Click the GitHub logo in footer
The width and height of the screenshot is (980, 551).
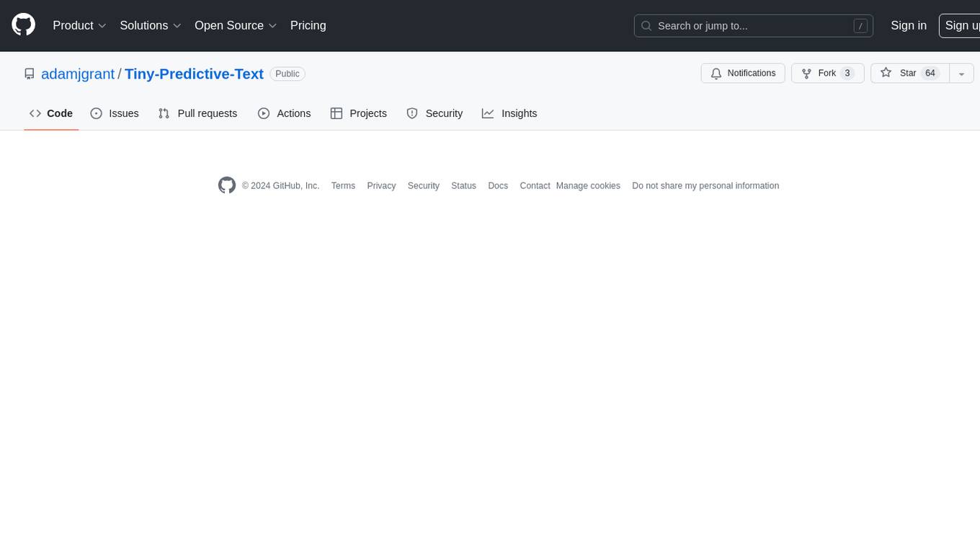coord(227,185)
